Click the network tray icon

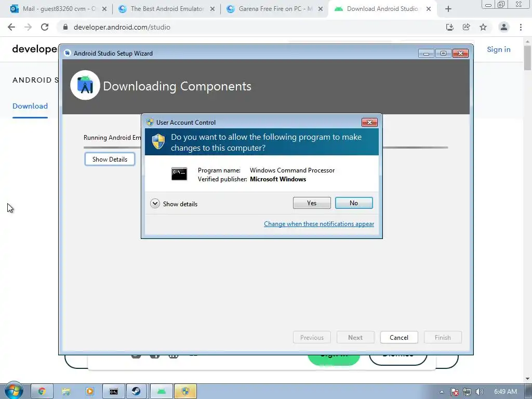tap(467, 392)
